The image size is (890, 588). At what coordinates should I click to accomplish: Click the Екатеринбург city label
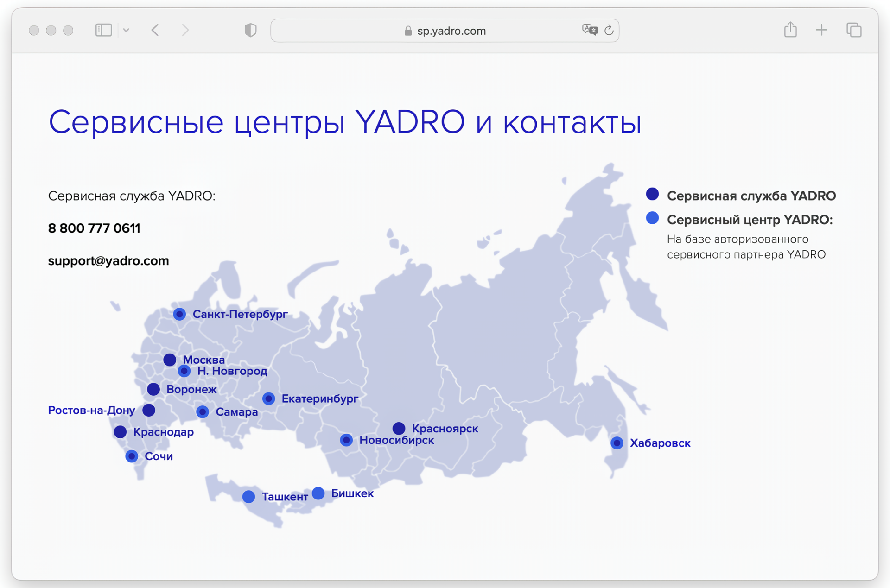pos(320,398)
